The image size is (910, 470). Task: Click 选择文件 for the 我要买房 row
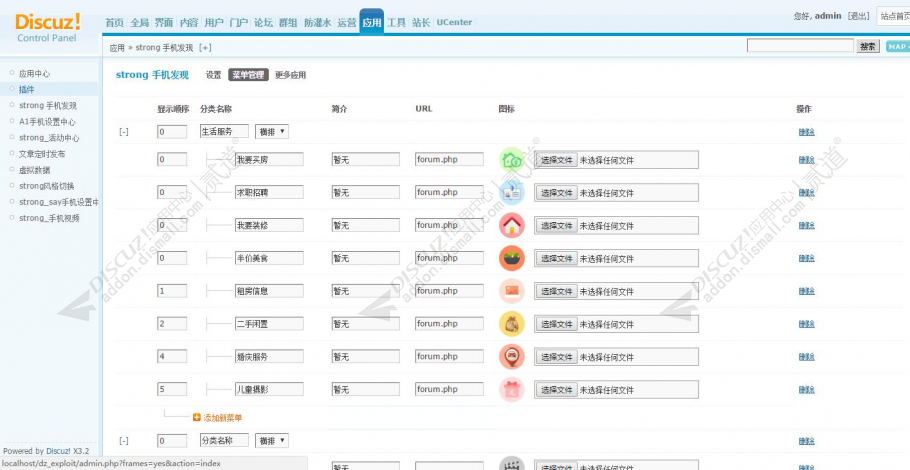click(x=557, y=160)
